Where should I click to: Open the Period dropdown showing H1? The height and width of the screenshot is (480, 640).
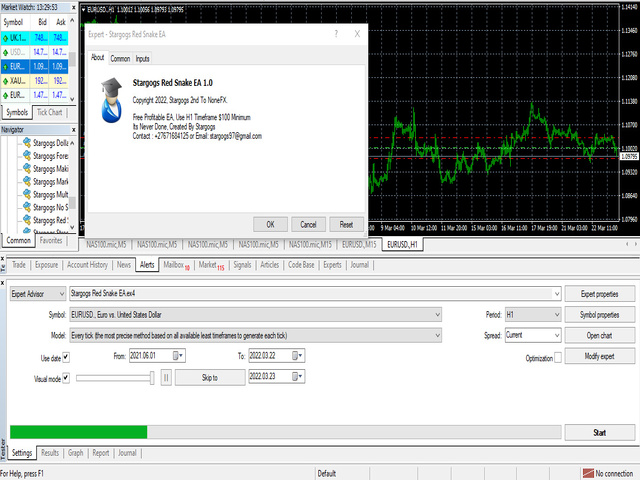coord(554,314)
